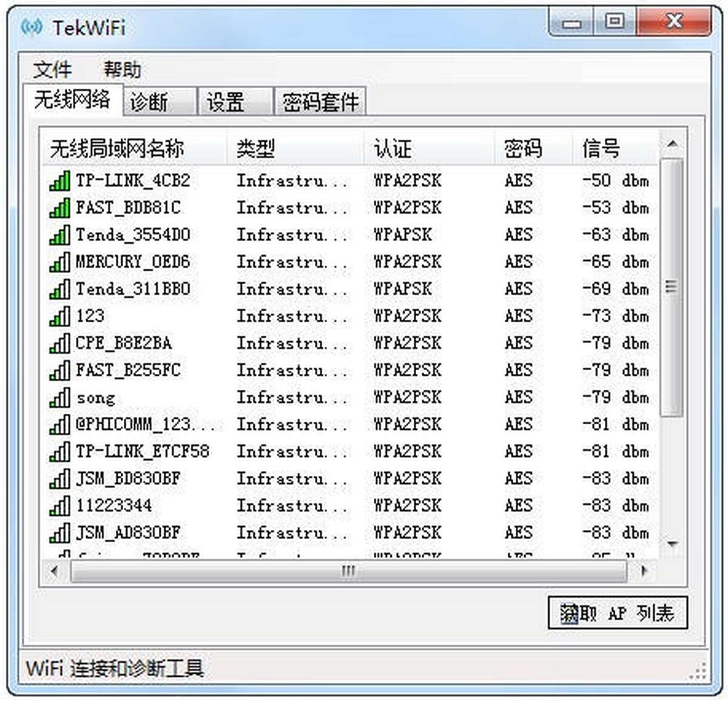
Task: Click vertical scrollbar down arrow
Action: point(672,544)
